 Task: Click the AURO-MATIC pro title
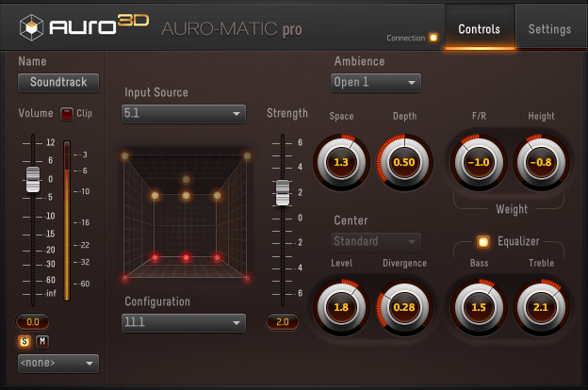pos(232,29)
